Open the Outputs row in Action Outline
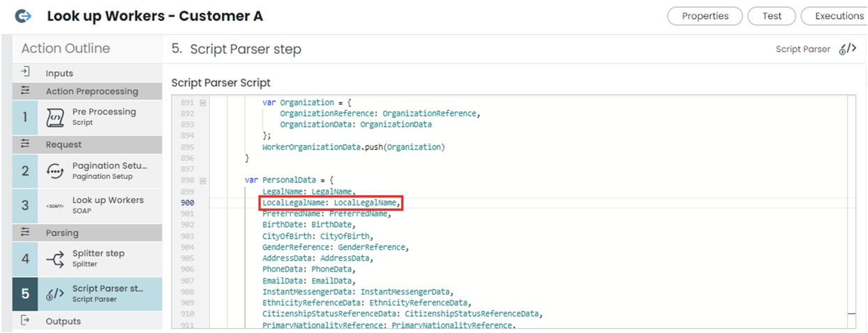This screenshot has width=868, height=333. [x=87, y=321]
